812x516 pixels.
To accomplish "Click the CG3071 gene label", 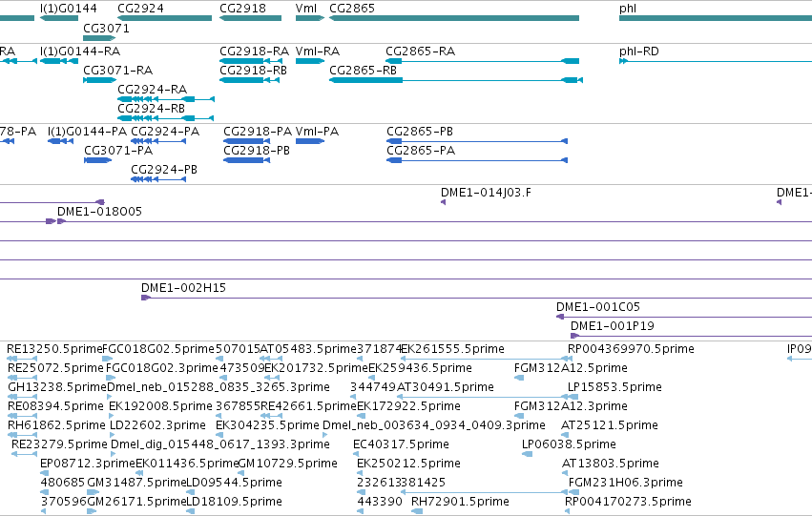I will point(106,29).
